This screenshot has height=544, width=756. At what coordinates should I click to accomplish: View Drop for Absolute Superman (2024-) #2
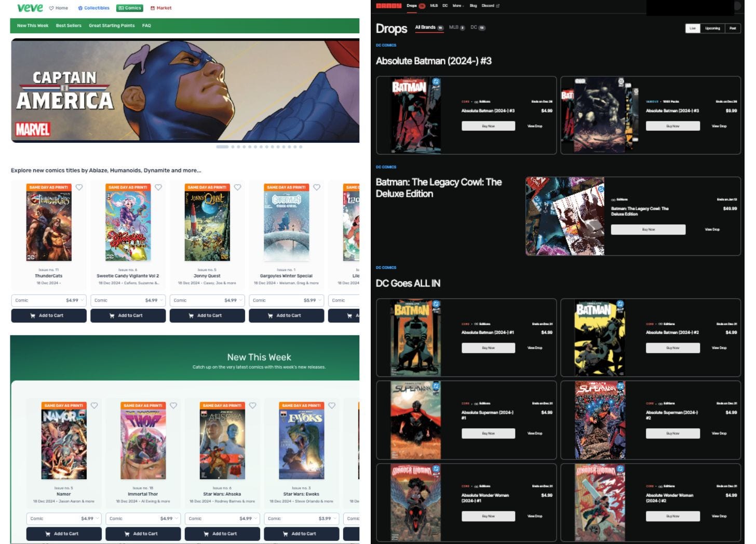point(719,433)
